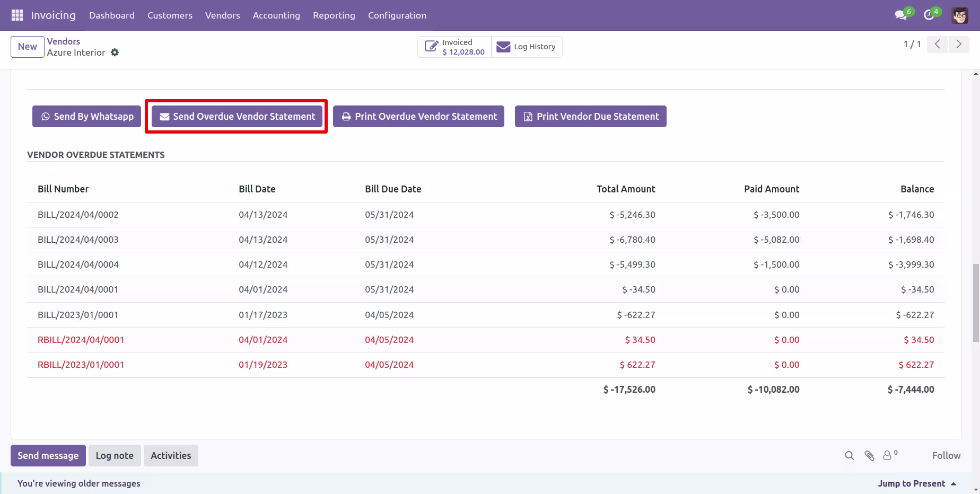Click Print Vendor Due Statement button
980x494 pixels.
click(591, 117)
